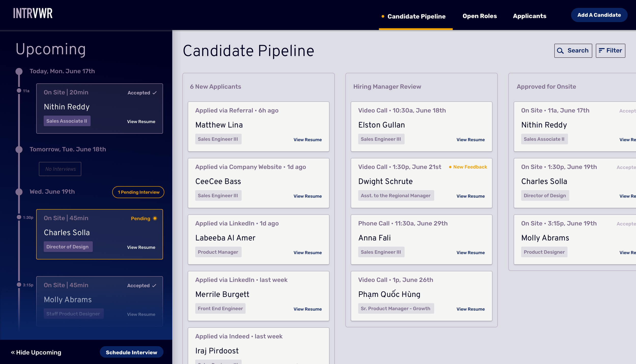View Resume for Anna Fali
Image resolution: width=636 pixels, height=364 pixels.
[471, 252]
